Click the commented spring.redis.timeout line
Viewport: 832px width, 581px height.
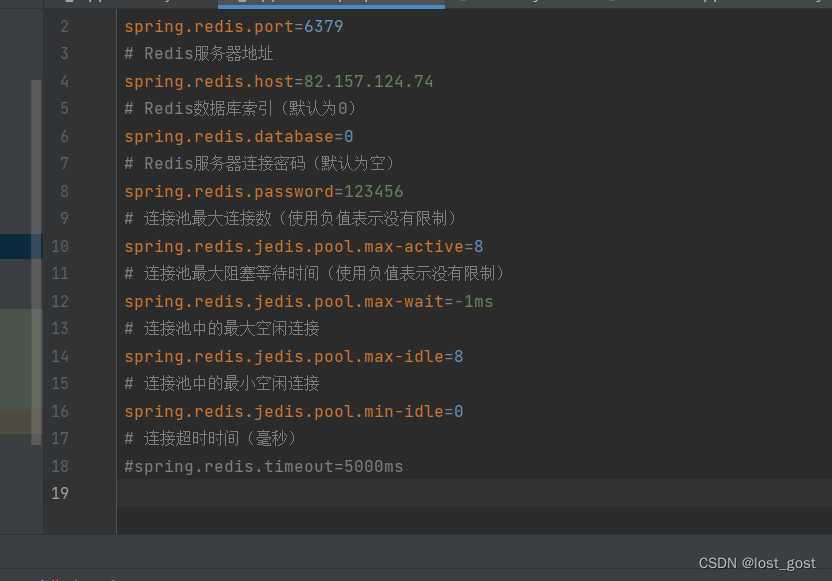[x=263, y=465]
